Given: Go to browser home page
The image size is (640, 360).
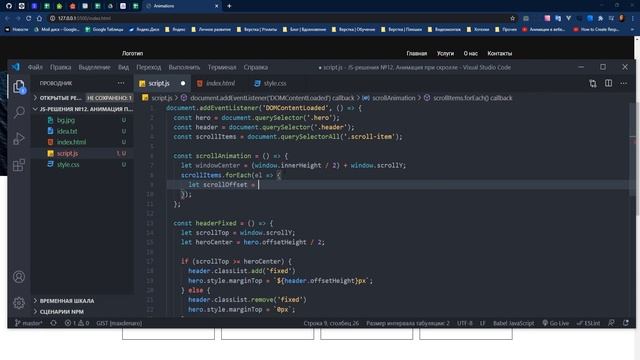Looking at the screenshot, I should pos(39,18).
